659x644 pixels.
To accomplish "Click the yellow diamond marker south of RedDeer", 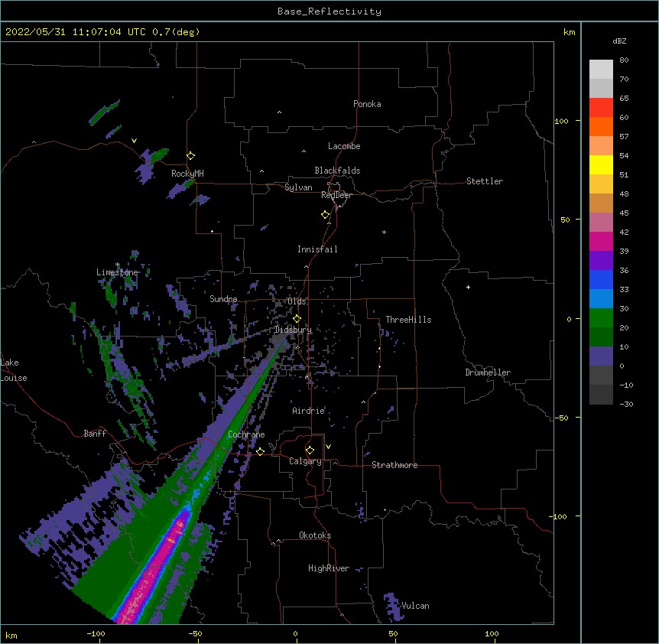I will (326, 215).
